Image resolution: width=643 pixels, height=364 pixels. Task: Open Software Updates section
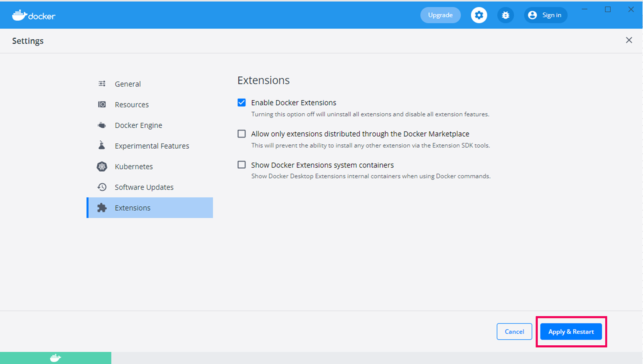150,187
